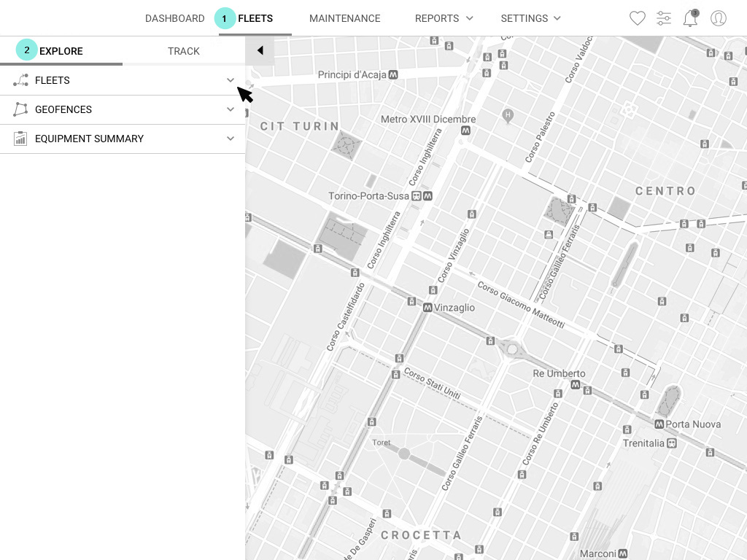Open the filter sliders icon in header

664,18
